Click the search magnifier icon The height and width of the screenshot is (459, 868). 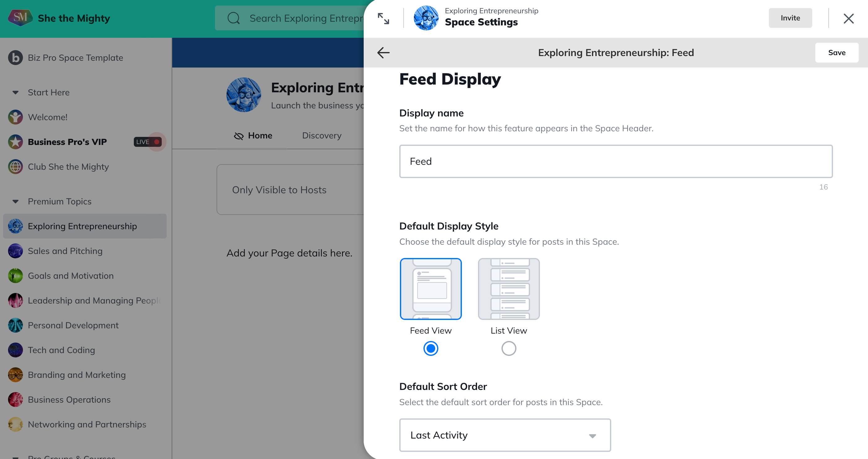(x=234, y=18)
